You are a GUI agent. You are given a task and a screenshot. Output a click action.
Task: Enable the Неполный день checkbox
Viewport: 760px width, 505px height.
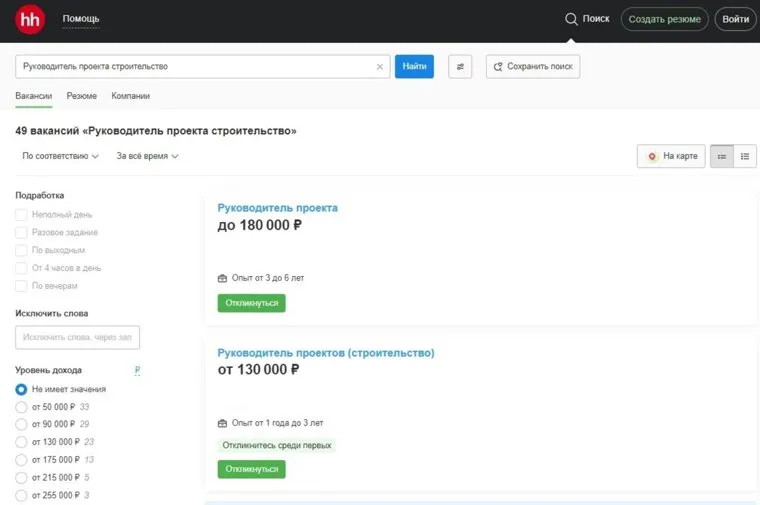tap(22, 214)
